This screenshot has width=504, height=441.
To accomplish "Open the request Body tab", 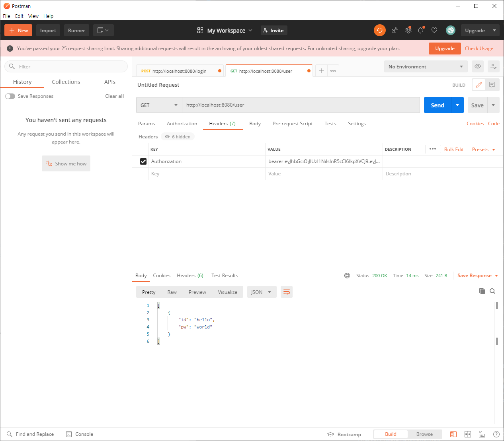I will [255, 124].
